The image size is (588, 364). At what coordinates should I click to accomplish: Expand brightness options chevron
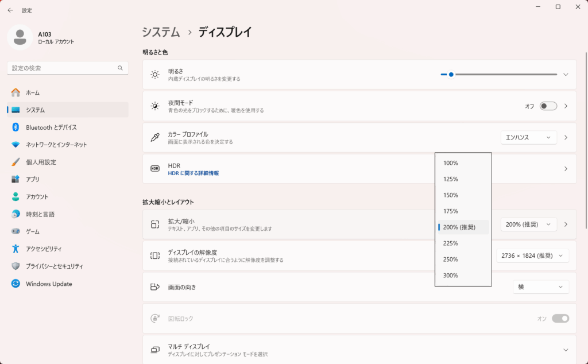566,75
